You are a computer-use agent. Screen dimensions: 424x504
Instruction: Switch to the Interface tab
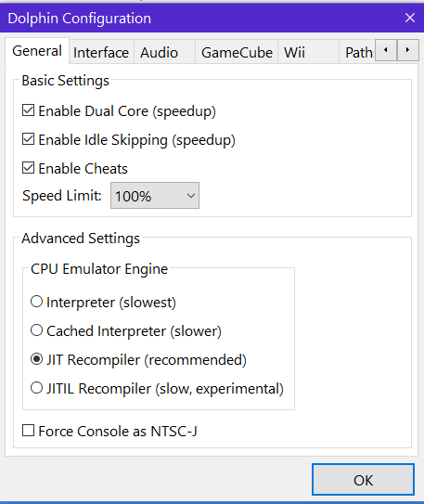[101, 52]
